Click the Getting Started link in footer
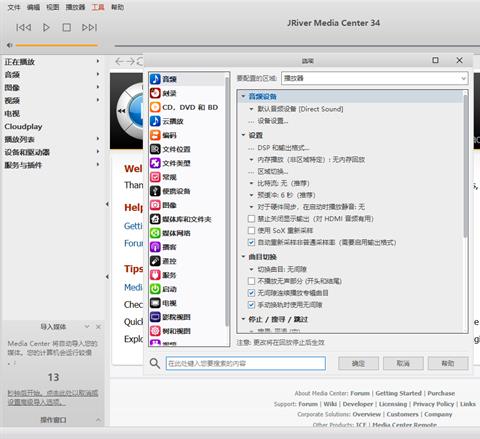The width and height of the screenshot is (480, 439). pos(398,393)
